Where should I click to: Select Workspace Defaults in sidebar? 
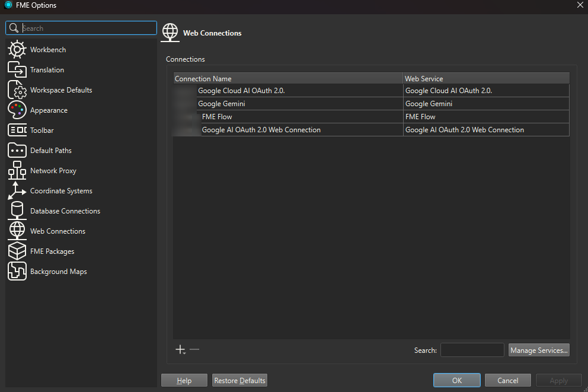coord(61,90)
